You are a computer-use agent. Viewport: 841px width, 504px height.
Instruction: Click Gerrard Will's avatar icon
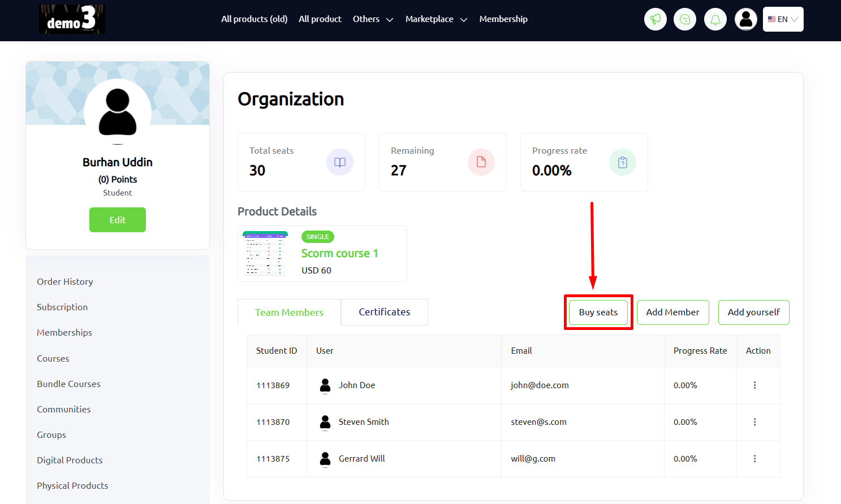coord(325,459)
